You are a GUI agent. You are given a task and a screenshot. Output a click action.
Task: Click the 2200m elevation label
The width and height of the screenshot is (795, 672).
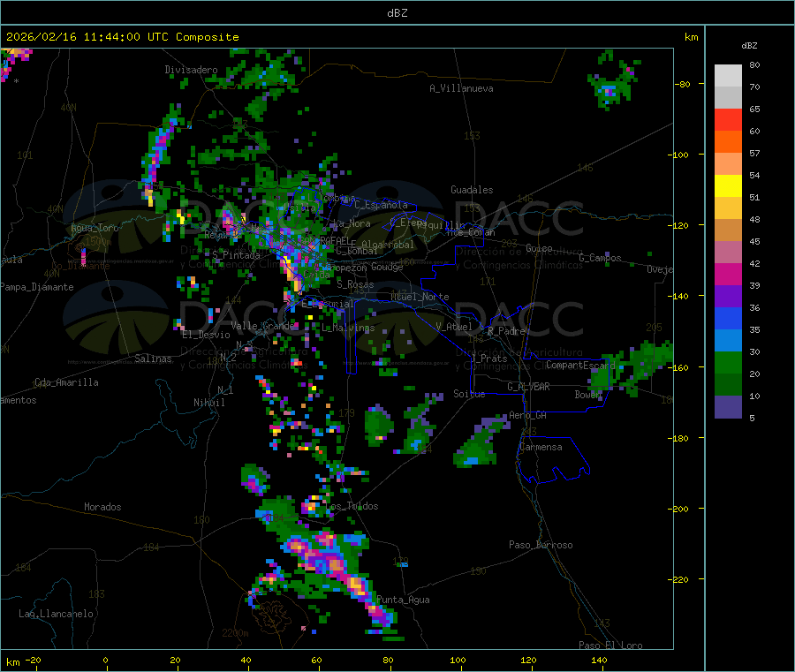pyautogui.click(x=235, y=633)
